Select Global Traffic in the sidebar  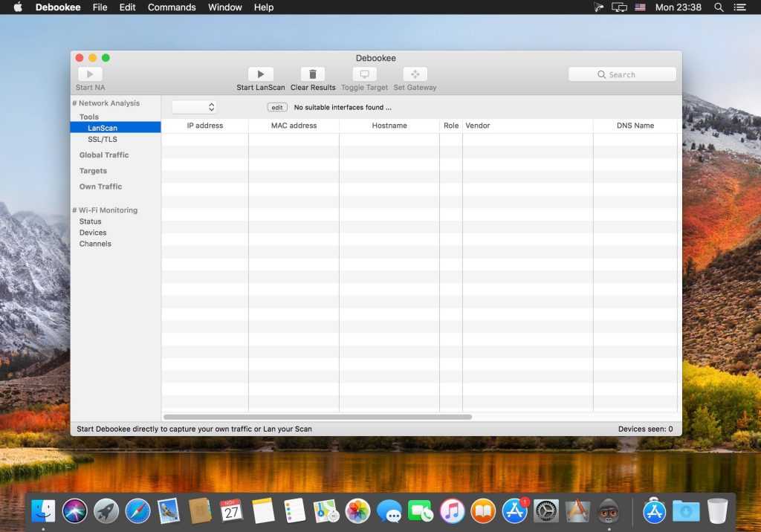pos(104,155)
